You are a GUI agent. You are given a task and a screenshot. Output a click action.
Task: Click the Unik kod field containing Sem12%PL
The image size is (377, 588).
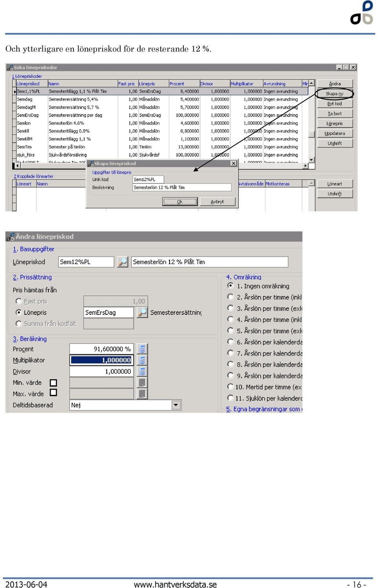[148, 179]
